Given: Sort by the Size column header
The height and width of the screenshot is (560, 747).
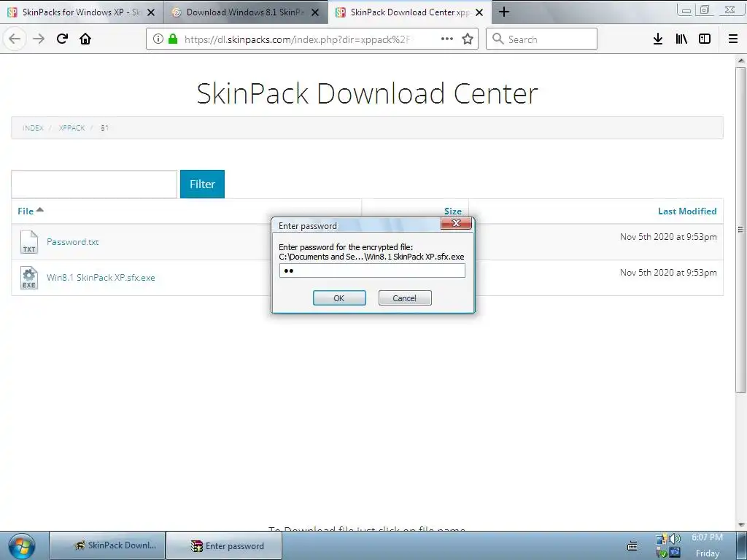Looking at the screenshot, I should [453, 211].
